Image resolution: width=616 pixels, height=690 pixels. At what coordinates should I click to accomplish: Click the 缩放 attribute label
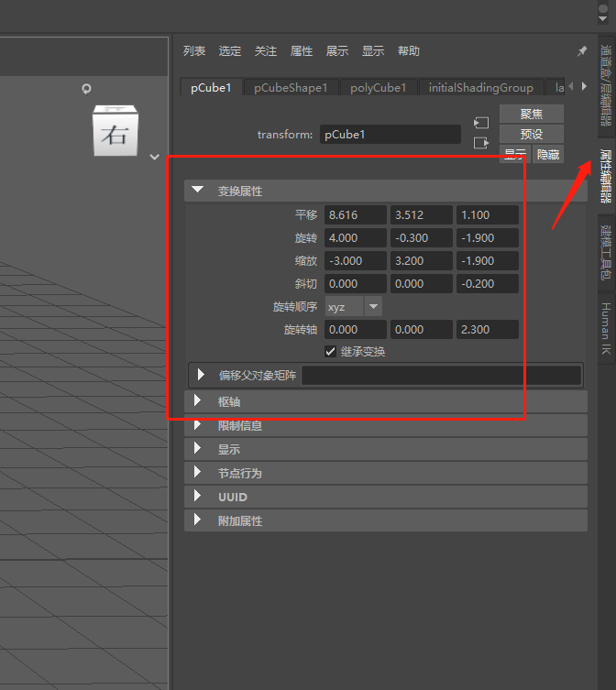(306, 260)
